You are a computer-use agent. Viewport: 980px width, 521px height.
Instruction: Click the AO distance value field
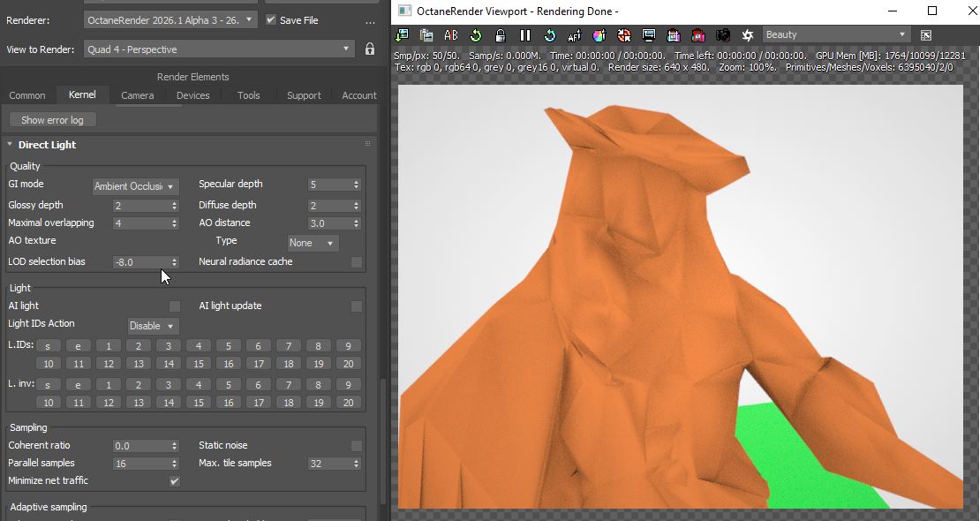click(x=329, y=223)
